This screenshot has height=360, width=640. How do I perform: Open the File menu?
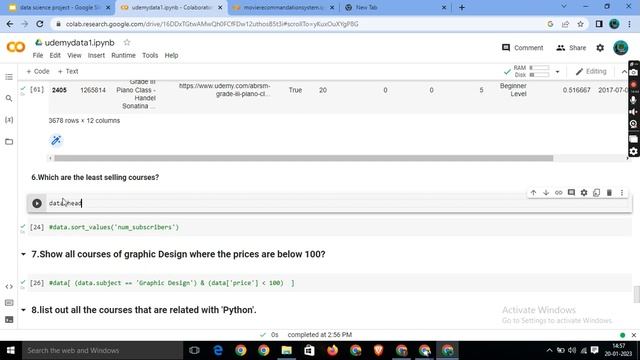coord(38,56)
